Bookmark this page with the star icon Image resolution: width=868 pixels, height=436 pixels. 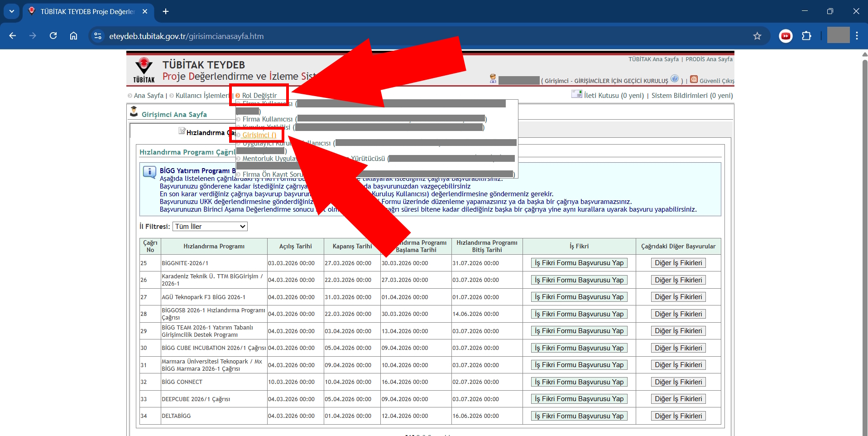[x=757, y=36]
